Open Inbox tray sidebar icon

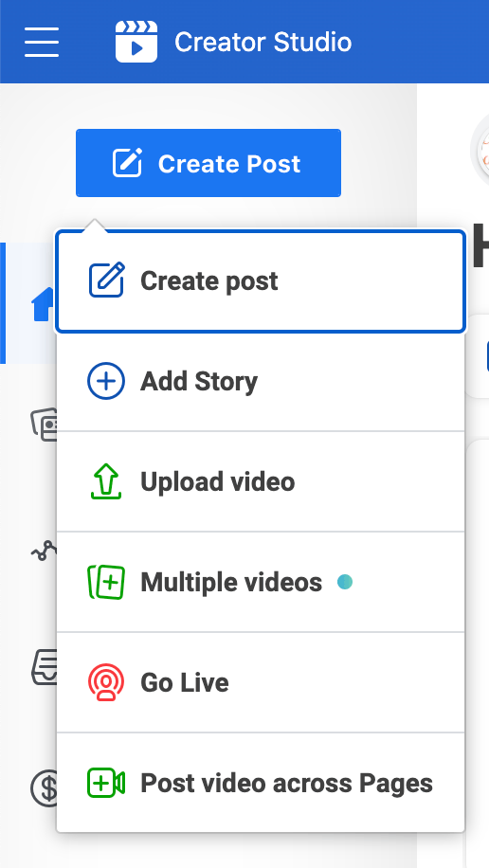pyautogui.click(x=45, y=667)
